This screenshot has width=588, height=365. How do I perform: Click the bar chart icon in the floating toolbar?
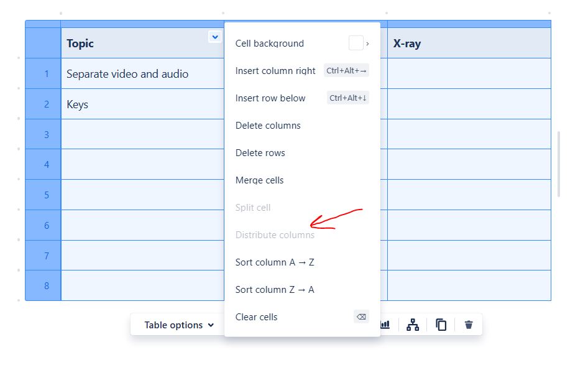pyautogui.click(x=386, y=324)
